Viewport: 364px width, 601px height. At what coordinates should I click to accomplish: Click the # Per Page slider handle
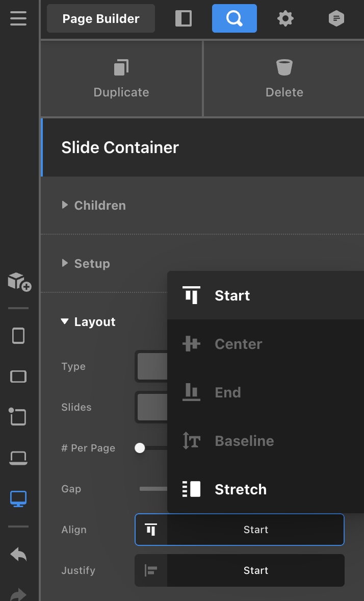tap(140, 448)
